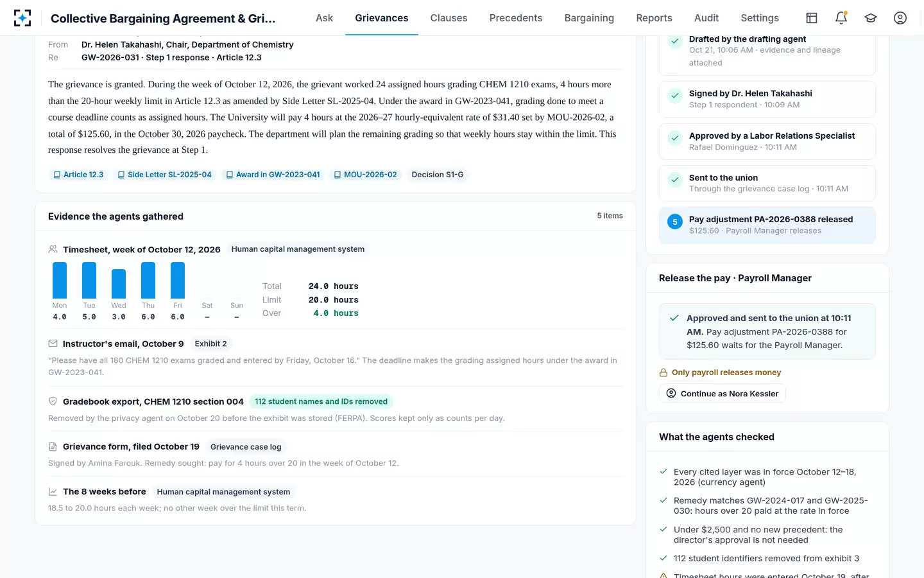The height and width of the screenshot is (578, 924).
Task: Click the 5 items count label
Action: click(x=610, y=216)
